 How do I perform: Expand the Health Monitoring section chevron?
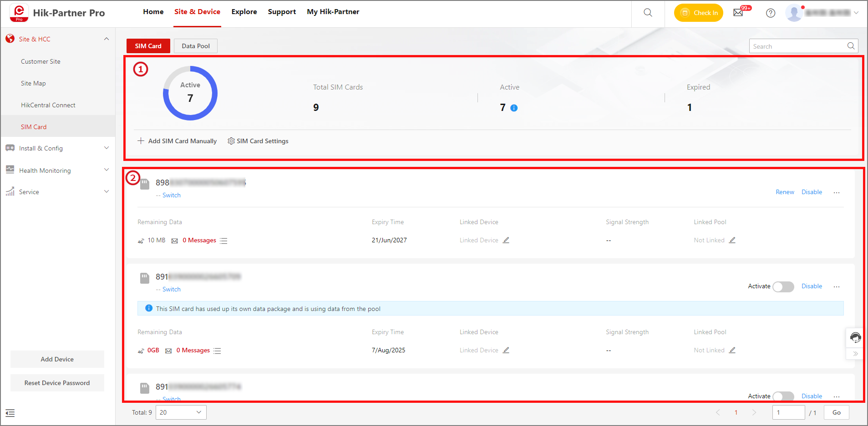coord(107,170)
